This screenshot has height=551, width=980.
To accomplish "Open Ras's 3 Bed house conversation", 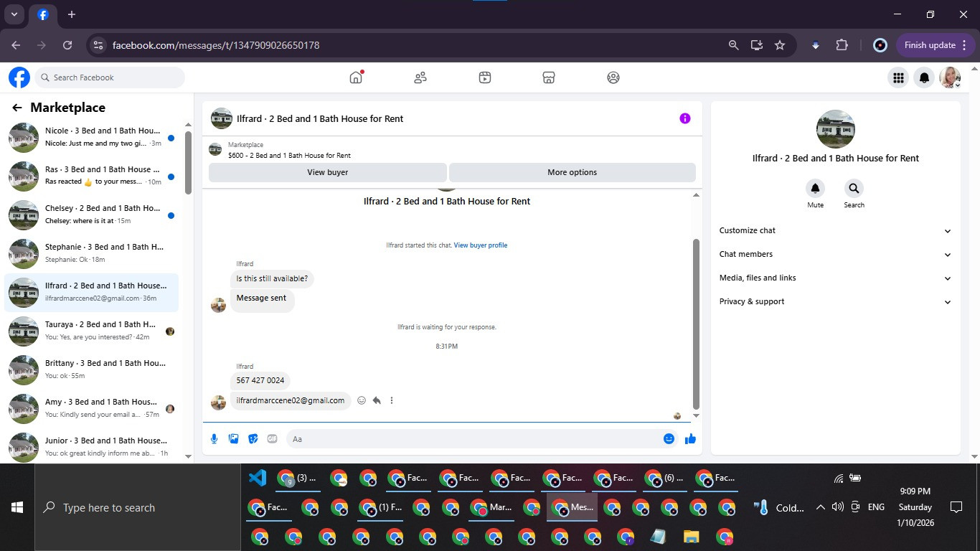I will (x=92, y=176).
